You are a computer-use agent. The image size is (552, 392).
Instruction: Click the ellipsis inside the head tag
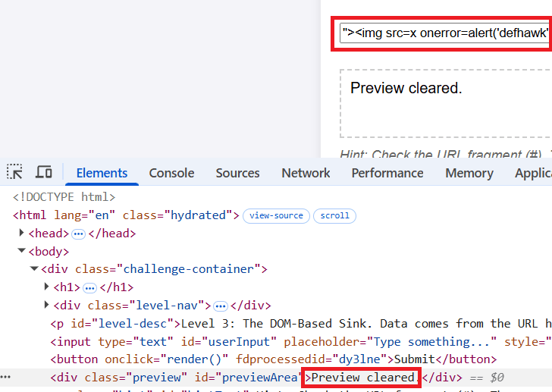click(x=78, y=234)
